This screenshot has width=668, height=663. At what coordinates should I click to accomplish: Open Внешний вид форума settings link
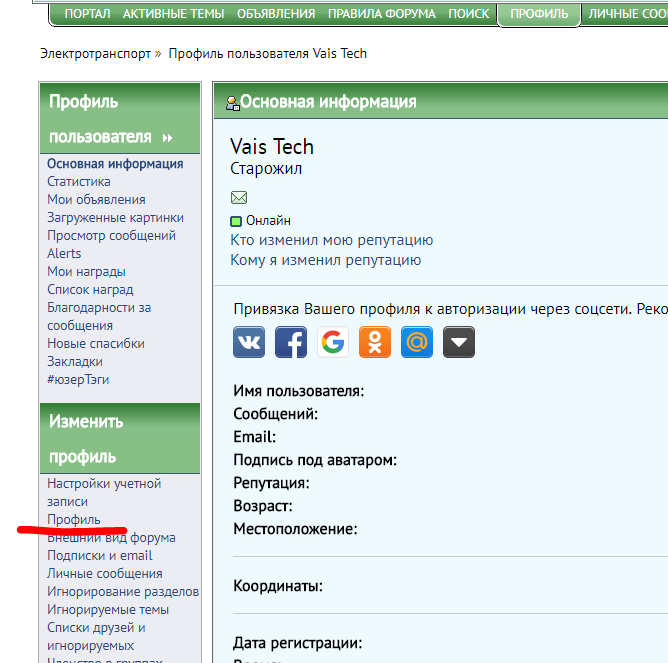[111, 537]
